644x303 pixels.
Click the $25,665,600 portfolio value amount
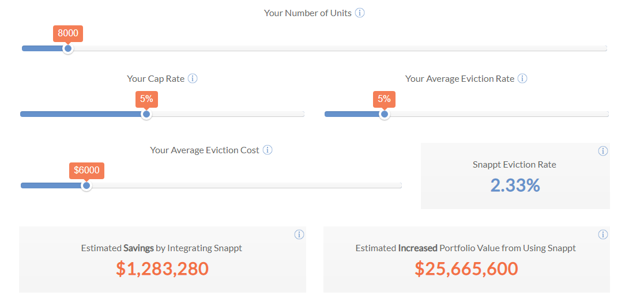pos(466,268)
